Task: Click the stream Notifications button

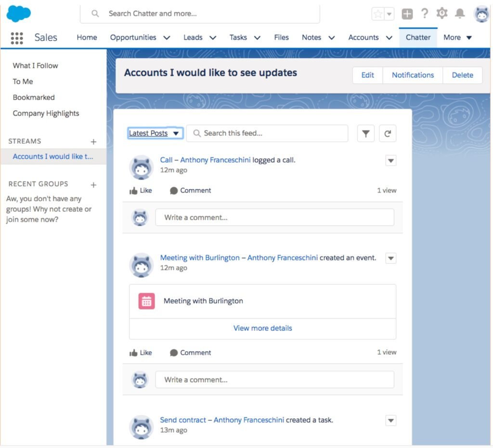Action: coord(413,75)
